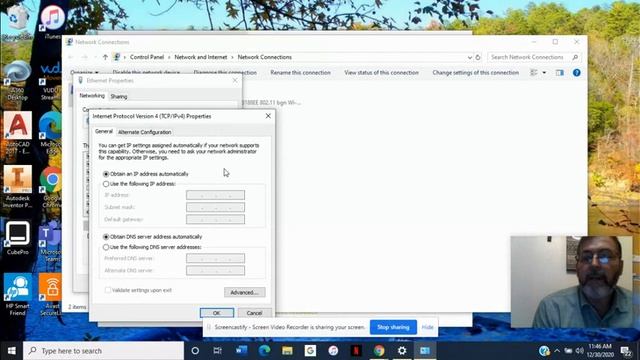
Task: Click the Search Network Connections field
Action: pos(534,58)
